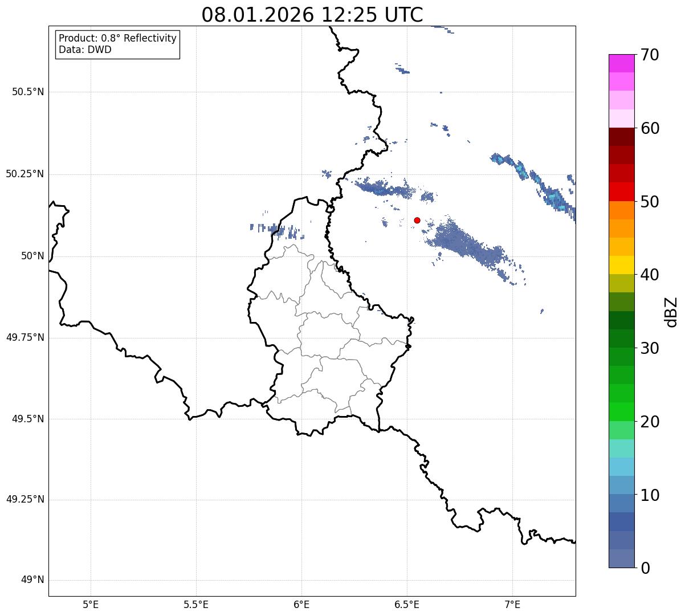Click the colorbar's 70 tick label
Screen dimensions: 685x616
(x=650, y=55)
